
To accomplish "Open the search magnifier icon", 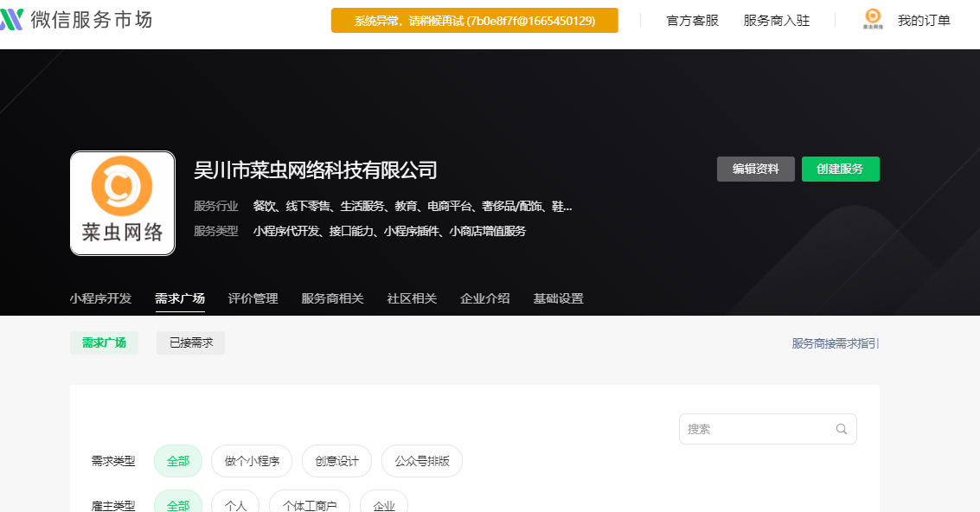I will click(x=840, y=429).
